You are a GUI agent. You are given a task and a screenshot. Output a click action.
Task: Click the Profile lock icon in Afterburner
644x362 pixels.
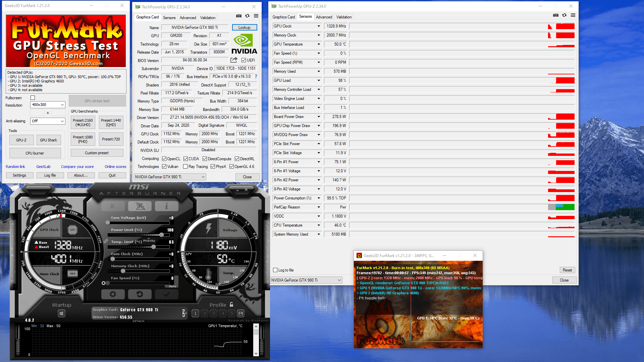click(x=231, y=304)
